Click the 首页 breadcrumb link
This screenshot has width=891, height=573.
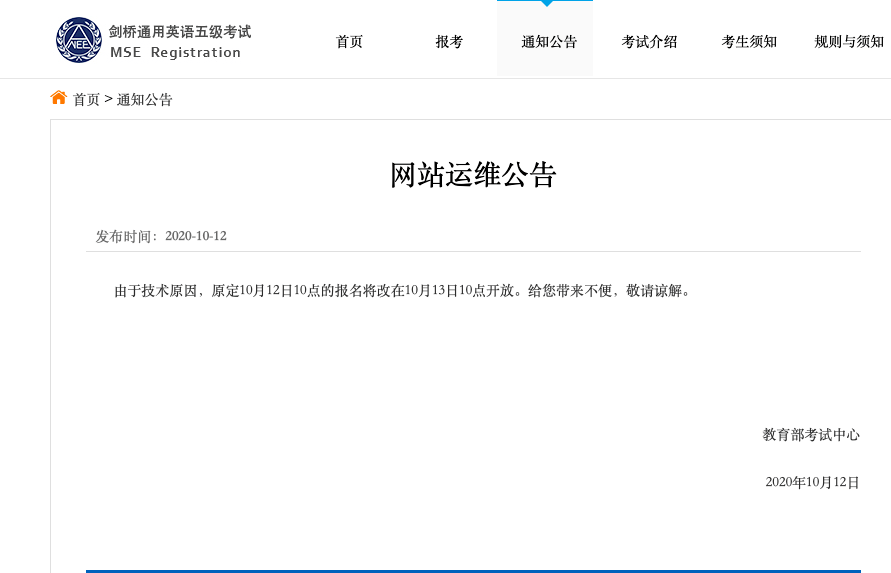pyautogui.click(x=86, y=99)
